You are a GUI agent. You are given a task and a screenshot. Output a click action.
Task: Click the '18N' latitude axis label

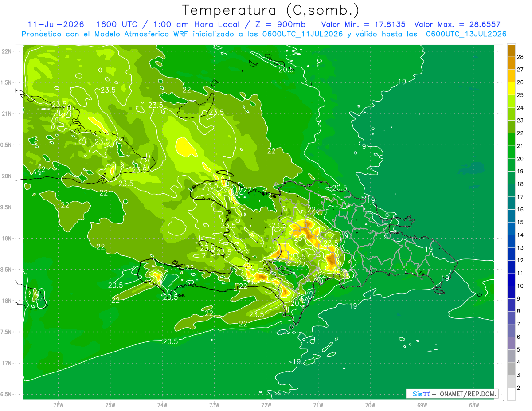tap(7, 301)
